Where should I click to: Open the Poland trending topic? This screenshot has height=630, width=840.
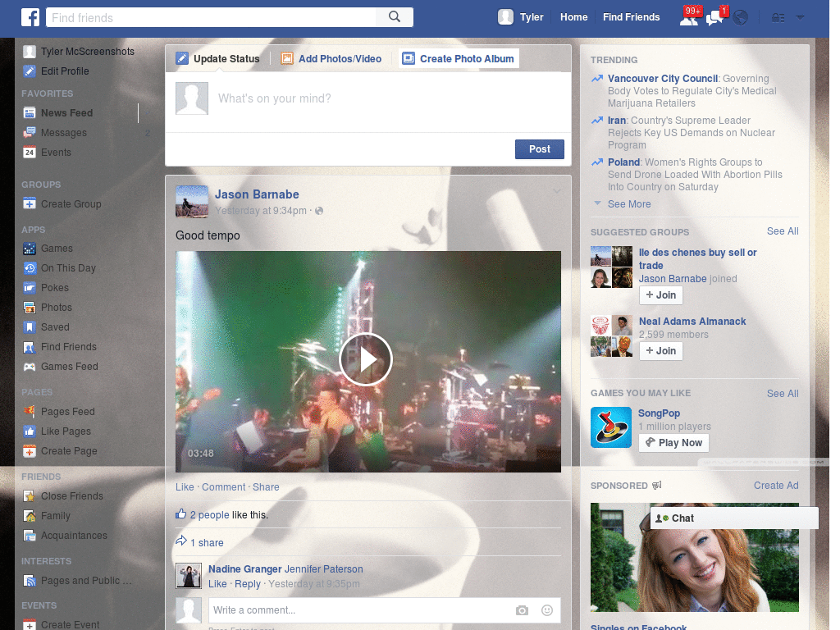623,162
